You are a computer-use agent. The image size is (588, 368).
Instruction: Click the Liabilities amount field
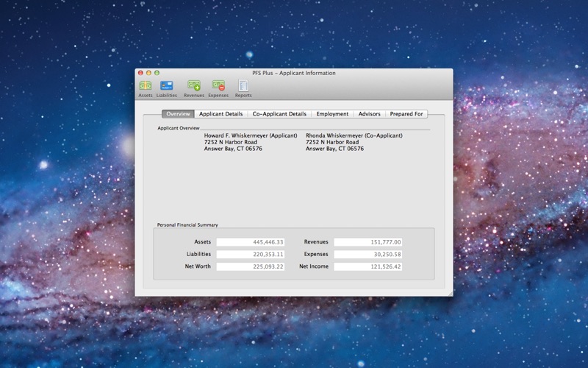pos(250,254)
